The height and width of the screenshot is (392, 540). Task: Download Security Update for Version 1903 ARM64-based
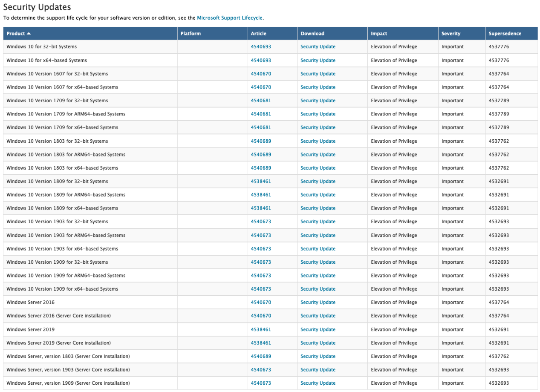pyautogui.click(x=318, y=235)
